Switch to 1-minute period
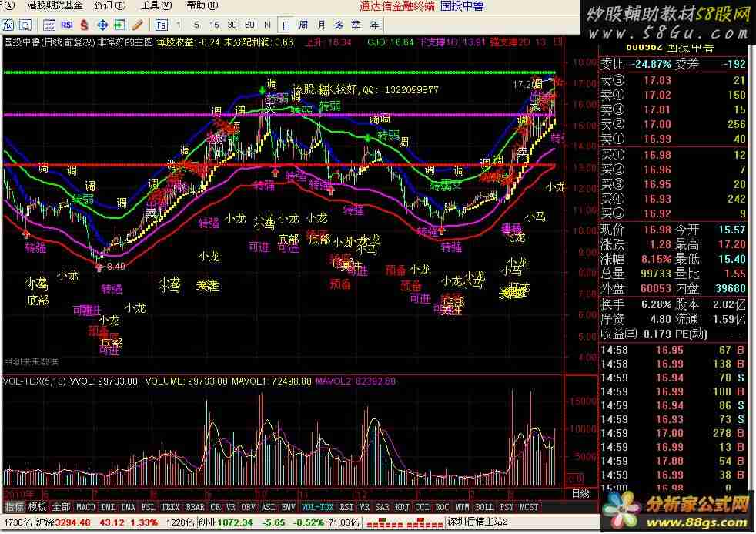The width and height of the screenshot is (756, 534). [179, 25]
